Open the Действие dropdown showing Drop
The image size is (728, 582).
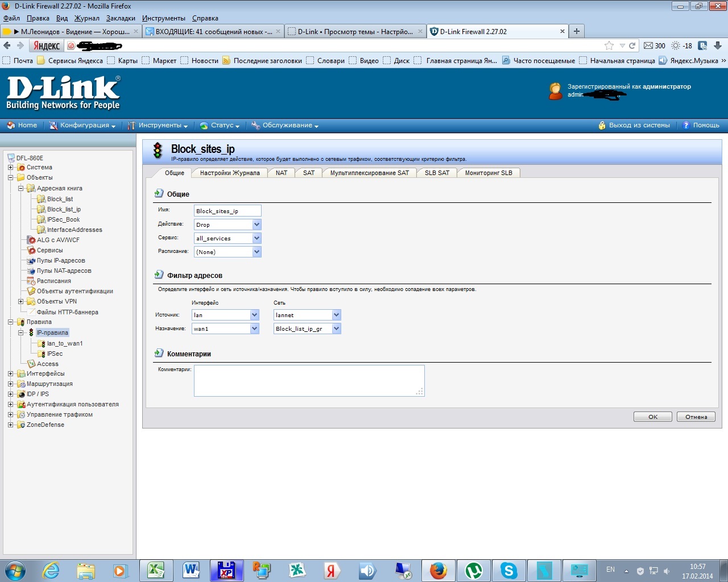227,225
